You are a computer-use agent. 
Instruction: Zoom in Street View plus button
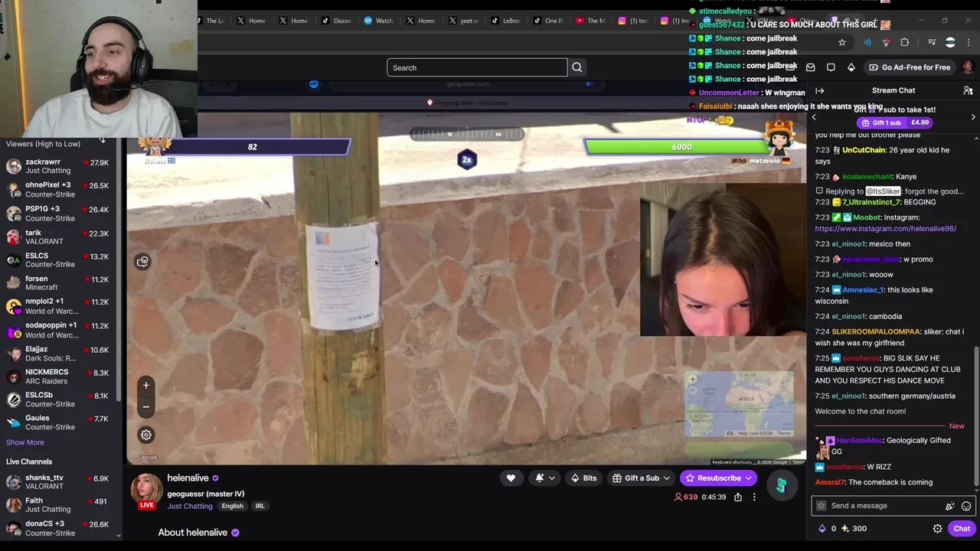[x=145, y=386]
